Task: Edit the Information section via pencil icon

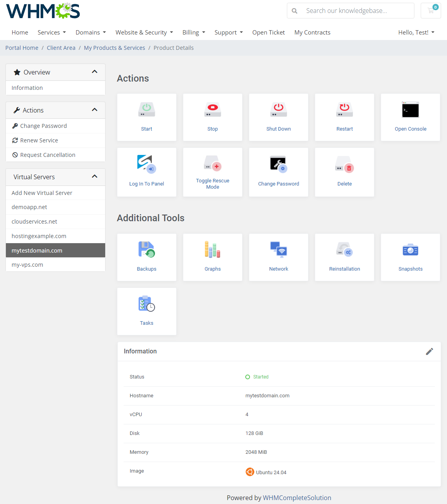Action: 429,351
